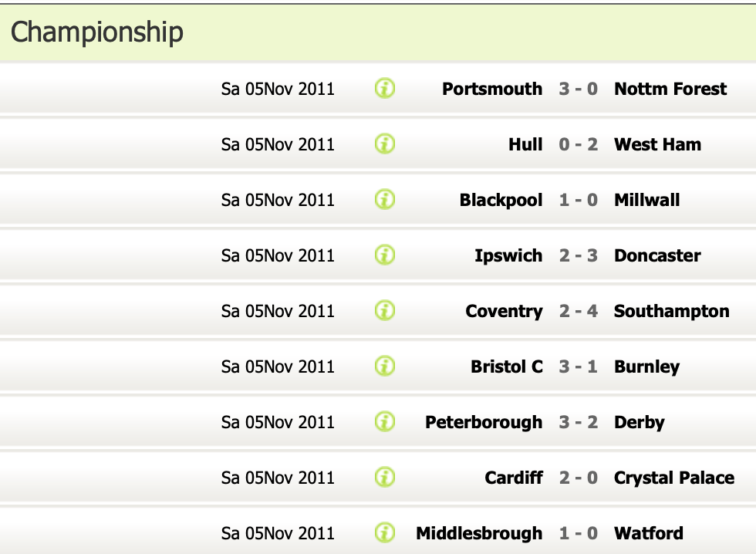Select the Doncaster team name
The width and height of the screenshot is (756, 554).
[x=657, y=255]
